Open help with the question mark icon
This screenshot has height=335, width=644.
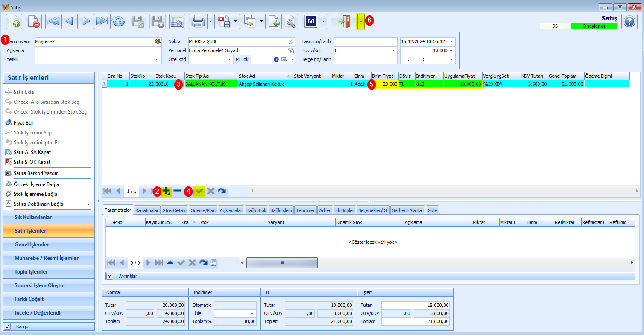click(x=629, y=21)
